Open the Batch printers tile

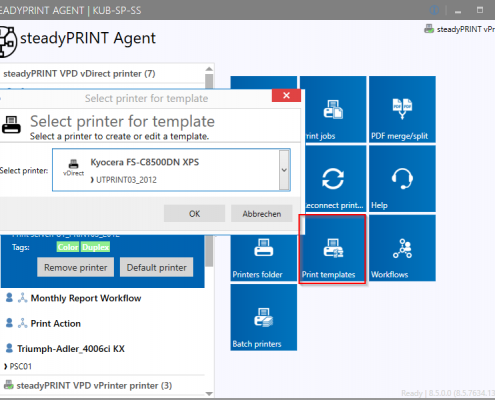[x=264, y=317]
